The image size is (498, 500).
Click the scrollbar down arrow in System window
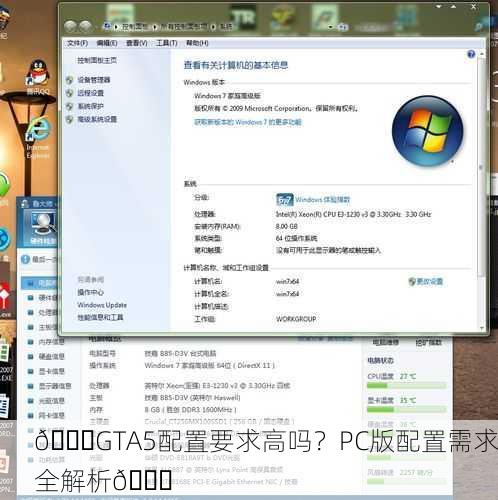[482, 328]
